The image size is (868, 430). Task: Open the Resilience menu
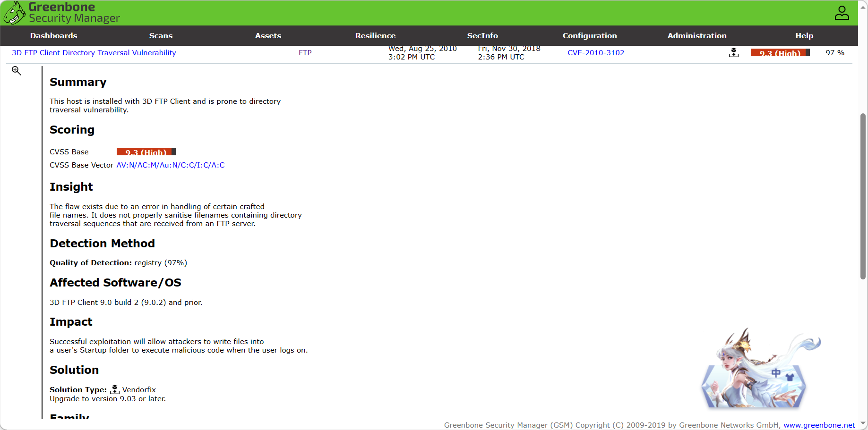coord(375,36)
